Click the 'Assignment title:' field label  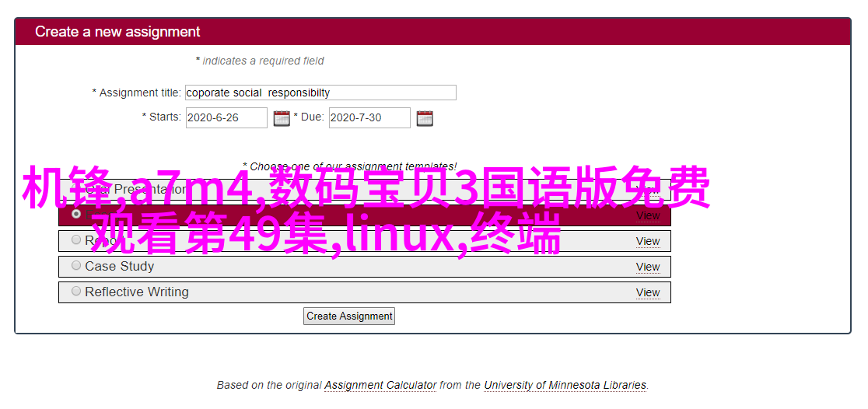pyautogui.click(x=139, y=93)
